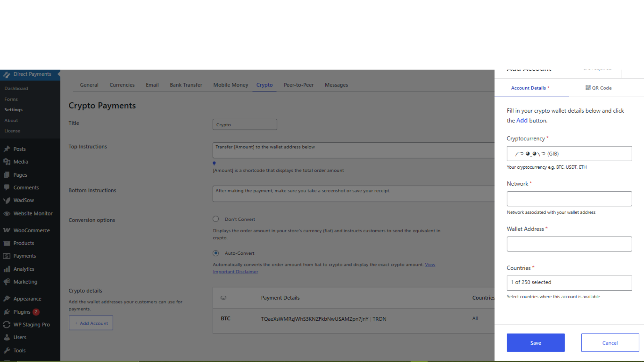Click the Comments bubble icon
Screen dimensions: 644x362
(7, 188)
